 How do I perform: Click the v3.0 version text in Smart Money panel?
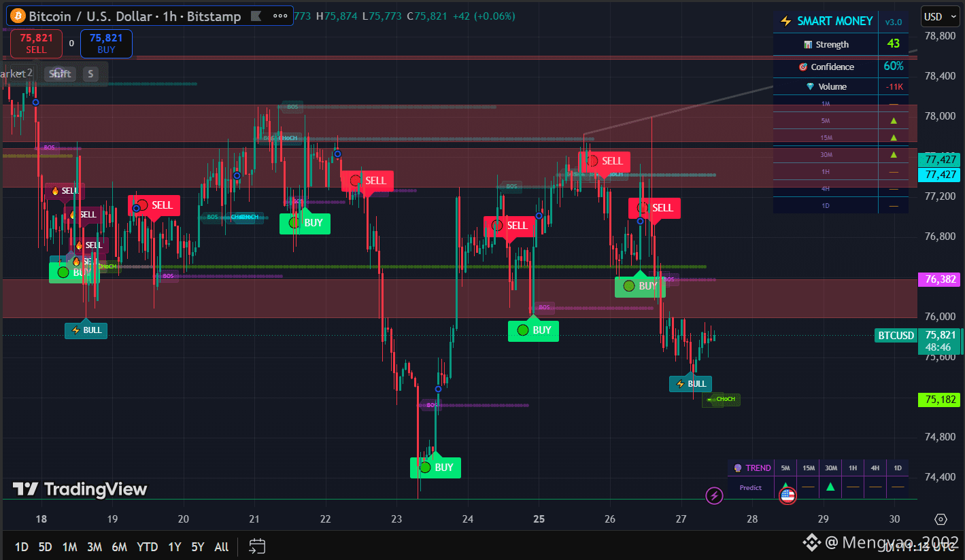click(893, 22)
